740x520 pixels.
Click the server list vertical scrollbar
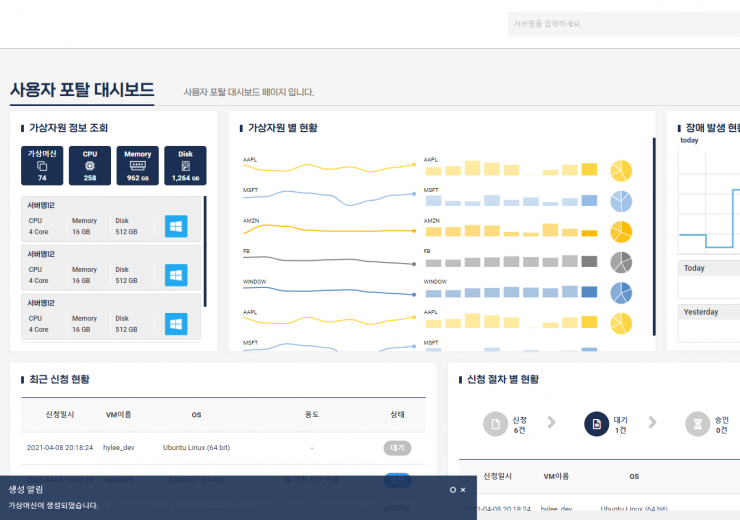click(x=205, y=250)
